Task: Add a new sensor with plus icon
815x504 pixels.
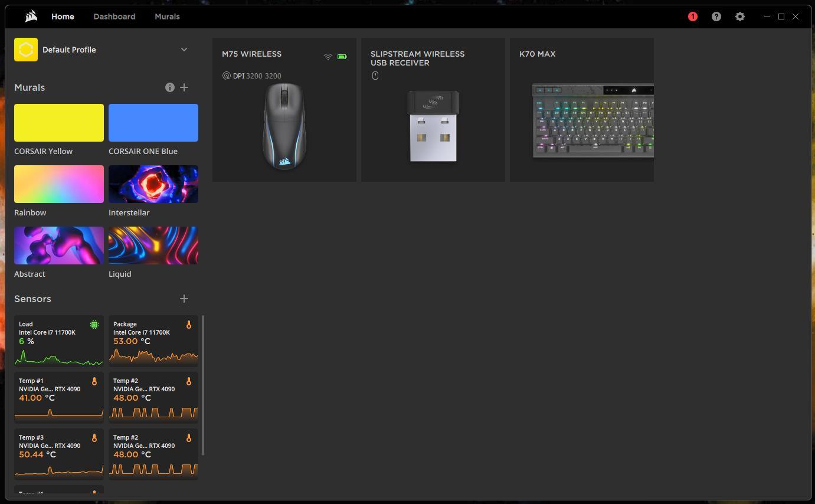Action: (x=184, y=299)
